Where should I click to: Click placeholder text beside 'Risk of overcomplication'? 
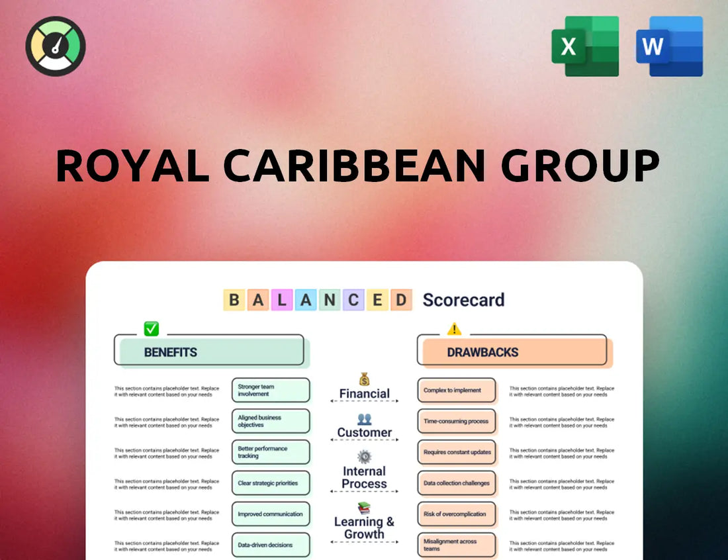click(x=562, y=516)
